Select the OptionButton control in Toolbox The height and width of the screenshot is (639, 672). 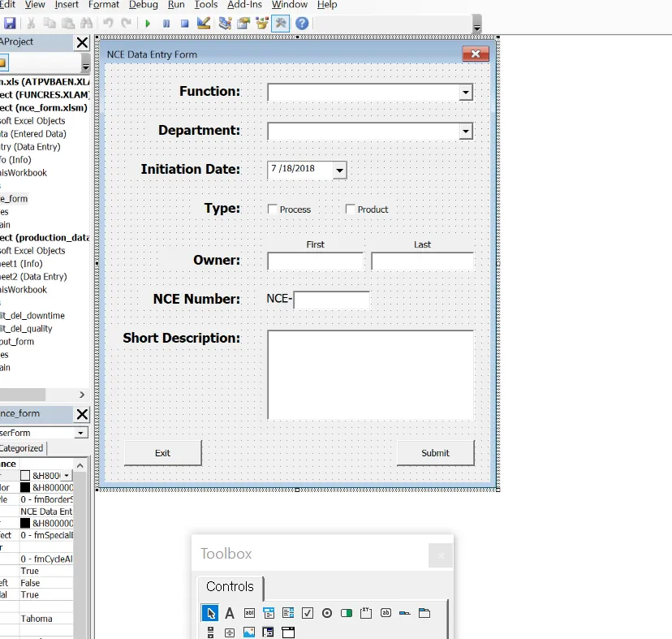point(327,613)
